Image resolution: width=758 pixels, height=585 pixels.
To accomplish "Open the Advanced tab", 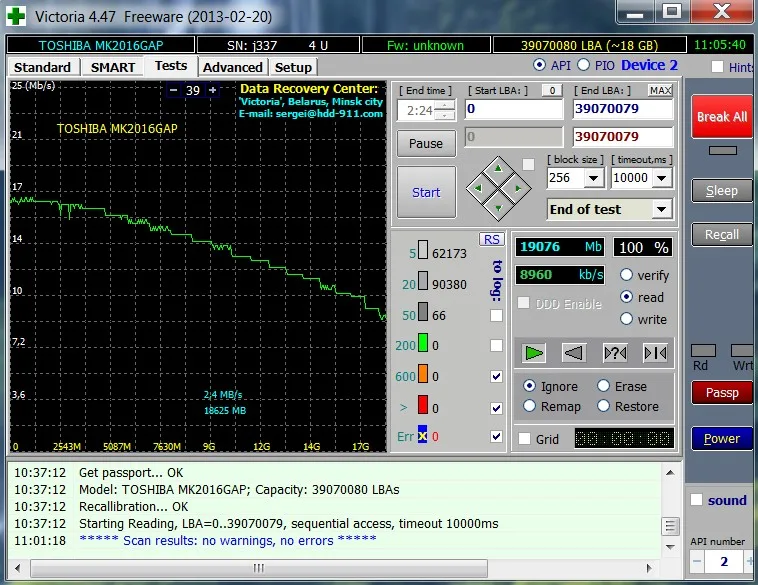I will click(232, 67).
